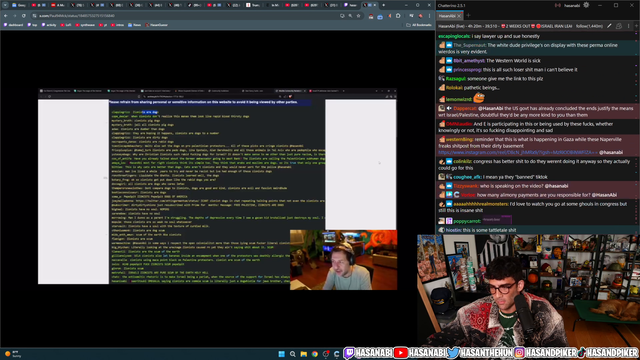Click username 'coughee_afk' in chat
The height and width of the screenshot is (360, 640).
point(467,177)
